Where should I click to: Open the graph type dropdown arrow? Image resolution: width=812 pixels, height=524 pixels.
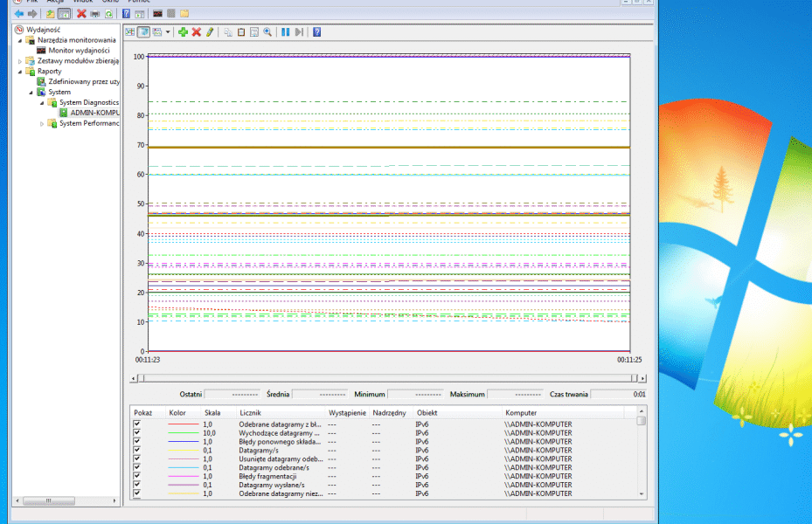[168, 32]
